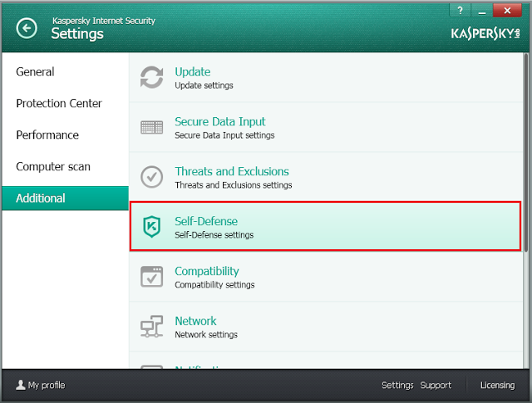Open help with the question mark button
The width and height of the screenshot is (532, 403).
[460, 11]
